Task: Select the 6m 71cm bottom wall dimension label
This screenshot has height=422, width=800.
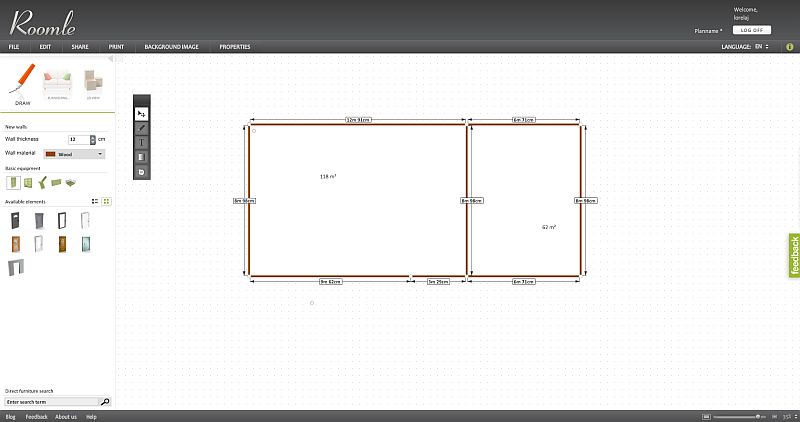Action: pos(524,282)
